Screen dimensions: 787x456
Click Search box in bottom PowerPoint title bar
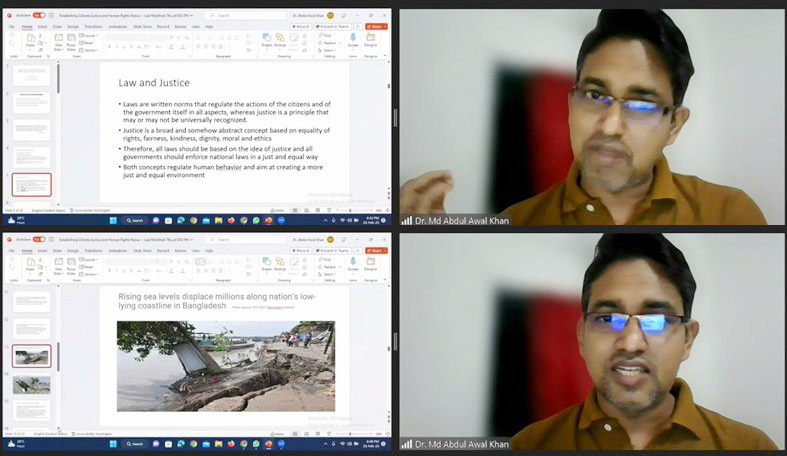[245, 239]
